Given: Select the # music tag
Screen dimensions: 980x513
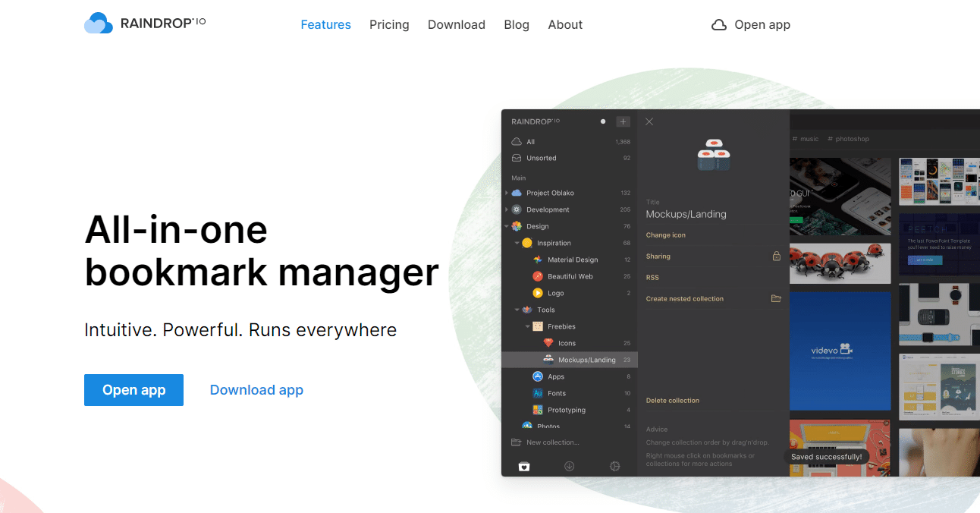Looking at the screenshot, I should pyautogui.click(x=806, y=139).
